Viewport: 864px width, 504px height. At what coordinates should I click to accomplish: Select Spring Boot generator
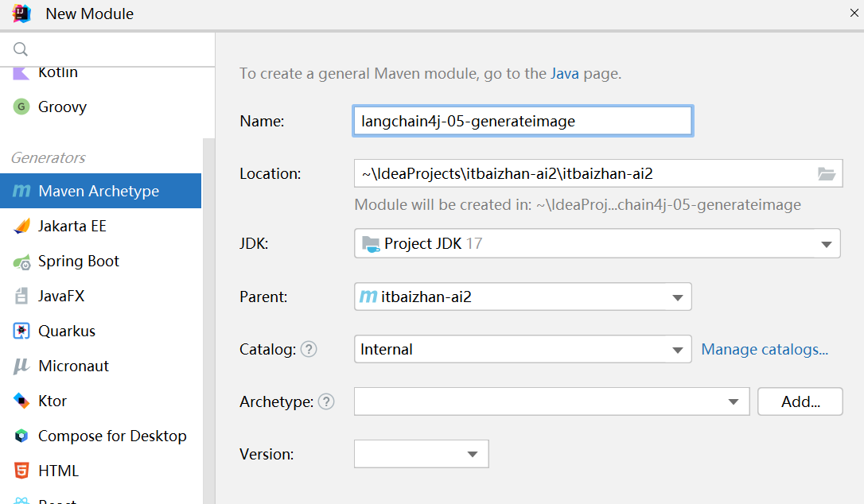(100, 261)
